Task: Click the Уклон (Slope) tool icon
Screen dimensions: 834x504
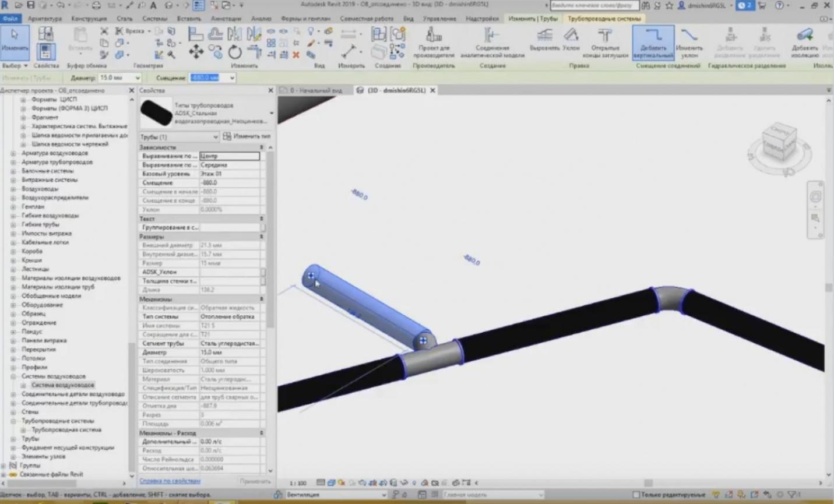Action: coord(571,40)
